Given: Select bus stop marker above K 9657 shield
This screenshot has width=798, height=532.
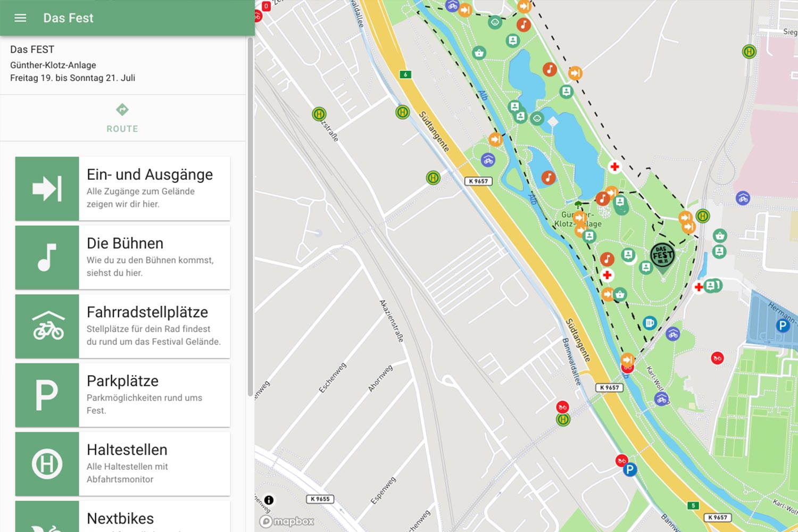Looking at the screenshot, I should (x=433, y=178).
